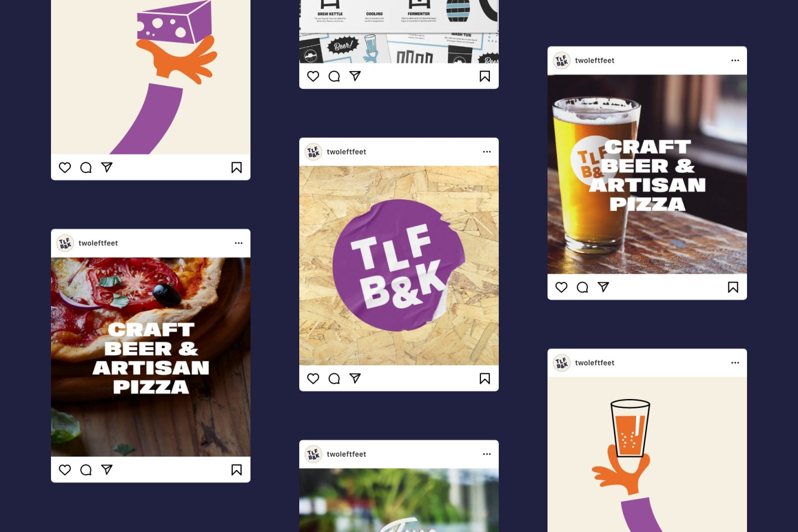Send the beer glass photo post
Viewport: 798px width, 532px height.
click(603, 287)
